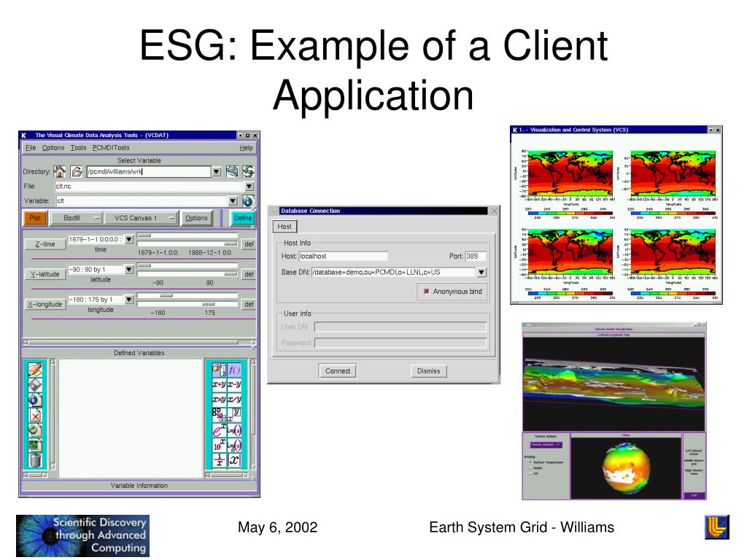Click the red X delete variable icon

click(35, 415)
